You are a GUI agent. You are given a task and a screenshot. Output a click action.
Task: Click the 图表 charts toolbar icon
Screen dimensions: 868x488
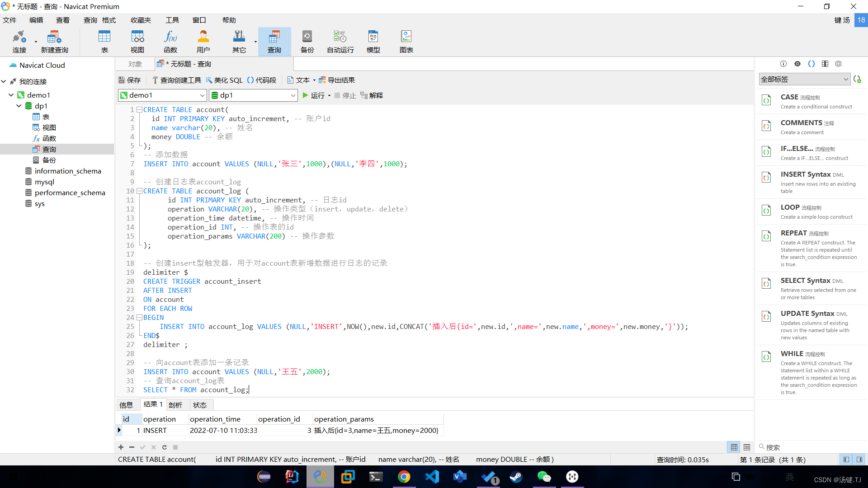coord(406,42)
